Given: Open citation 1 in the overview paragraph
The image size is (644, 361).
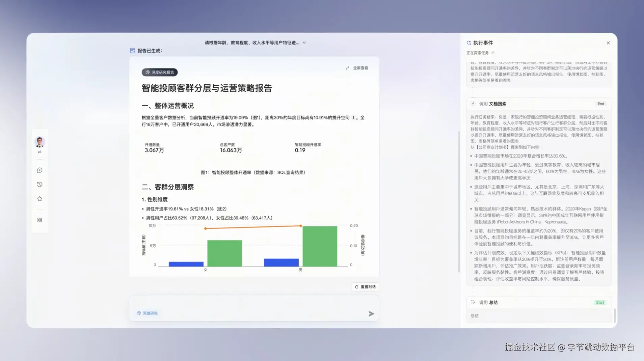Looking at the screenshot, I should pyautogui.click(x=353, y=118).
